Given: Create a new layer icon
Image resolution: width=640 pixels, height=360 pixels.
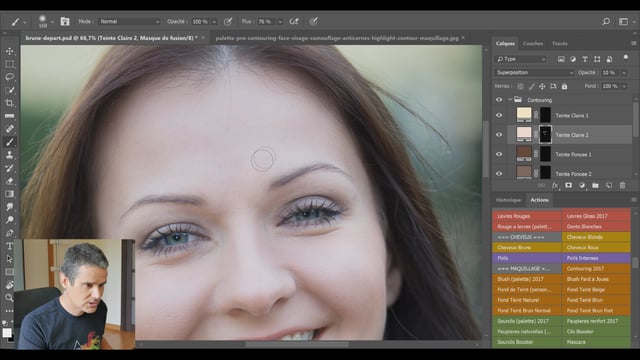Looking at the screenshot, I should pos(609,185).
